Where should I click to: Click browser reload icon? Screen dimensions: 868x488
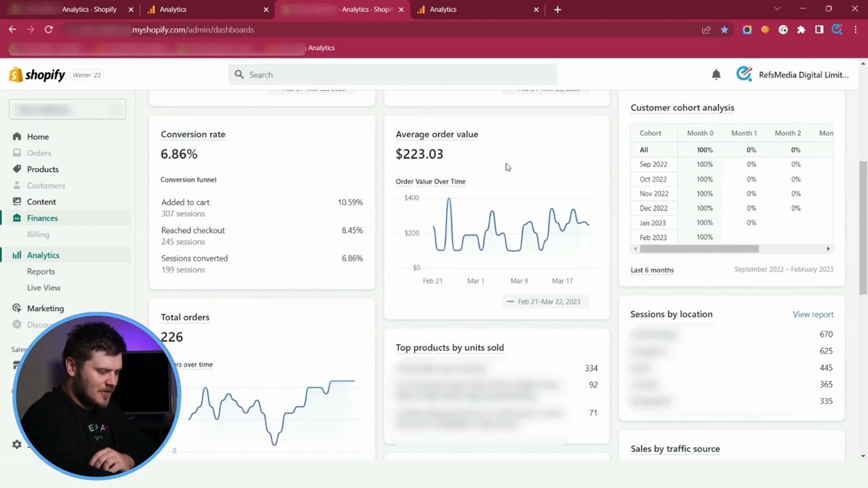coord(49,30)
